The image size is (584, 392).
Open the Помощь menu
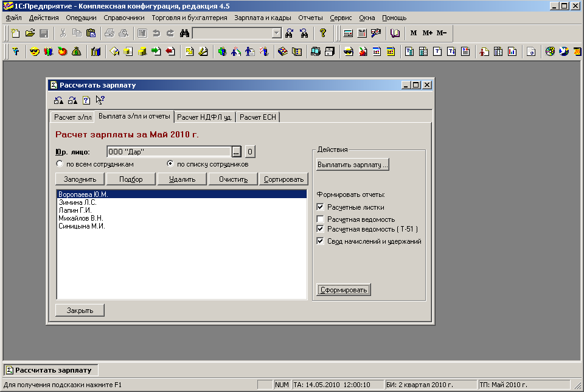pos(394,18)
